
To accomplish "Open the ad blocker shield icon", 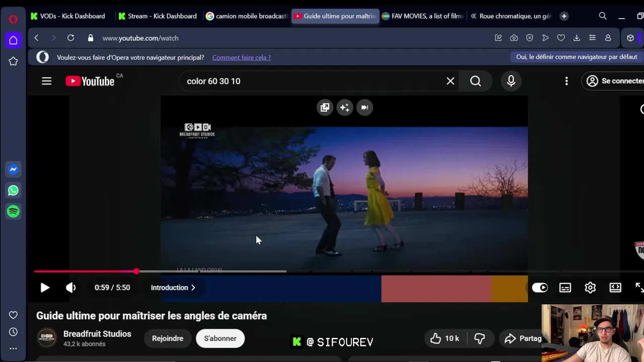I will (x=529, y=38).
